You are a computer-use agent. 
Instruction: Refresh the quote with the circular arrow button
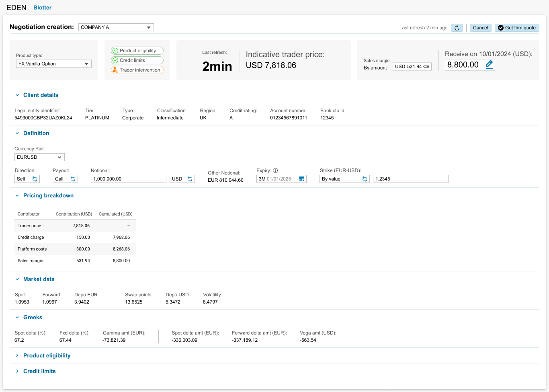(x=457, y=28)
